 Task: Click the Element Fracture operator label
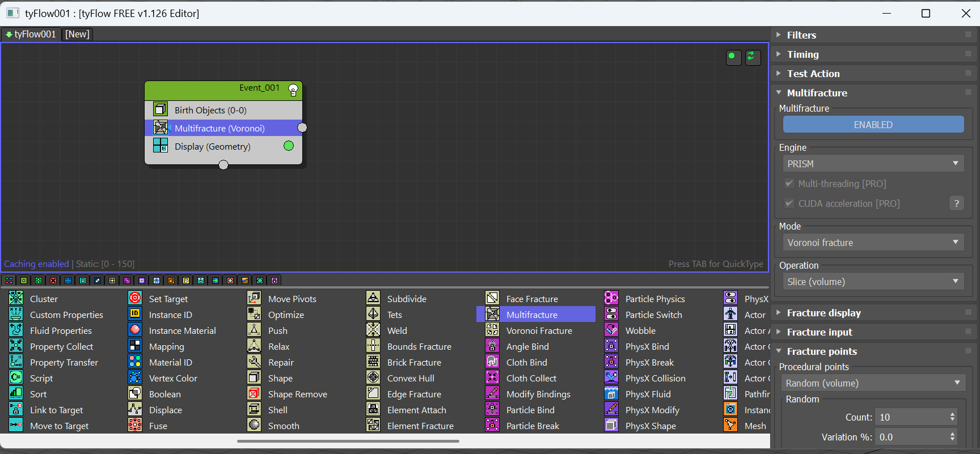420,426
